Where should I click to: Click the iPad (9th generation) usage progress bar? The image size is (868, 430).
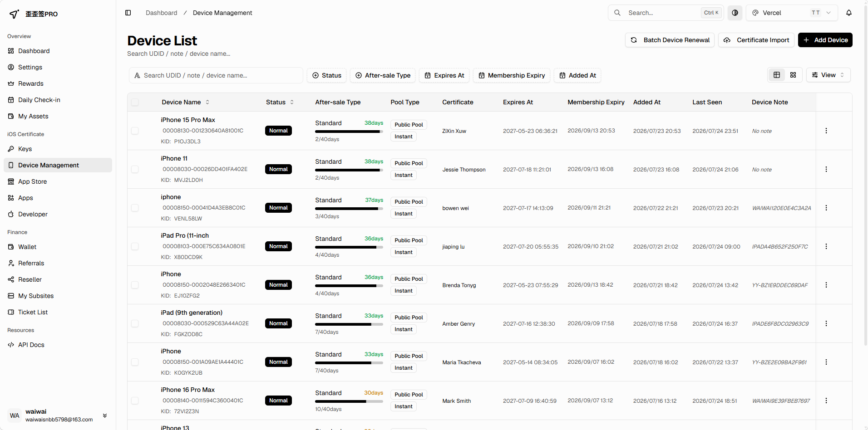(x=349, y=324)
